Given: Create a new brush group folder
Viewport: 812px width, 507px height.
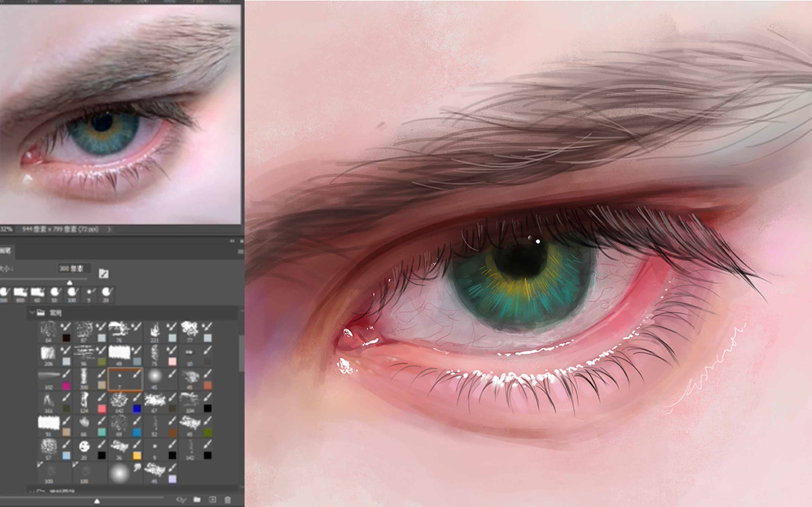Looking at the screenshot, I should pos(197,500).
